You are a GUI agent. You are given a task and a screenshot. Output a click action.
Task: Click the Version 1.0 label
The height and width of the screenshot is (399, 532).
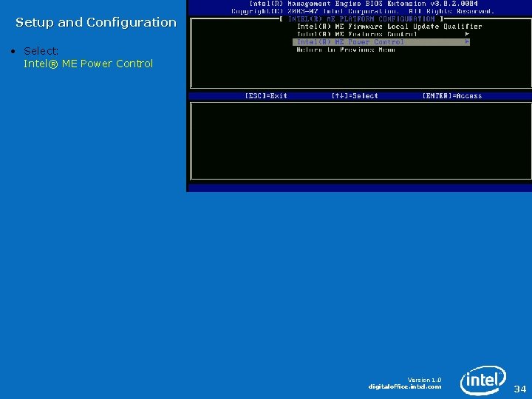pos(424,380)
